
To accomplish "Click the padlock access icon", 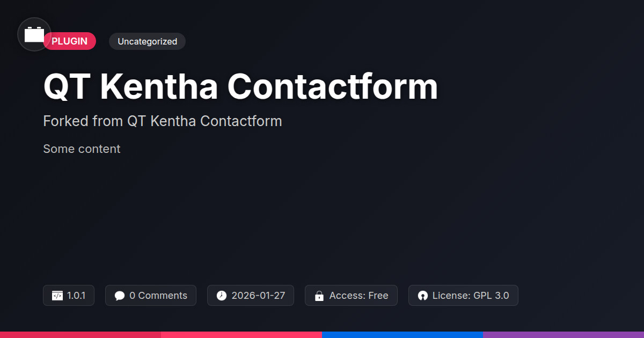I will click(x=319, y=296).
